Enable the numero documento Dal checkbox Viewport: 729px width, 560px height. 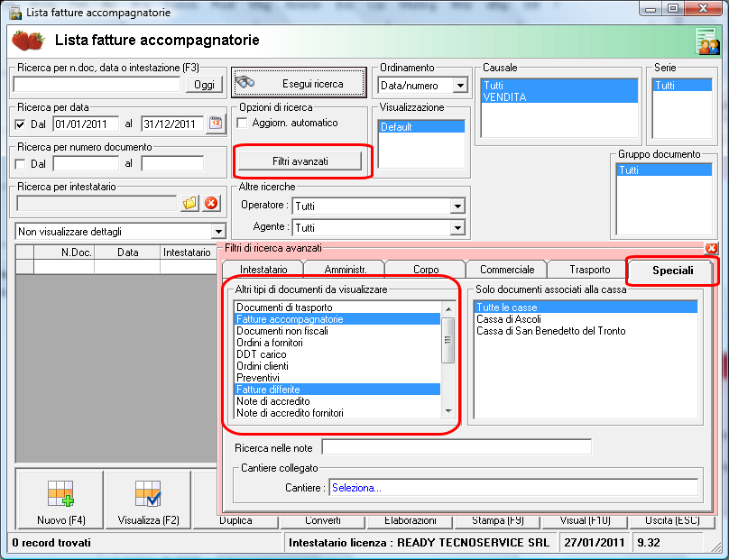click(x=20, y=164)
